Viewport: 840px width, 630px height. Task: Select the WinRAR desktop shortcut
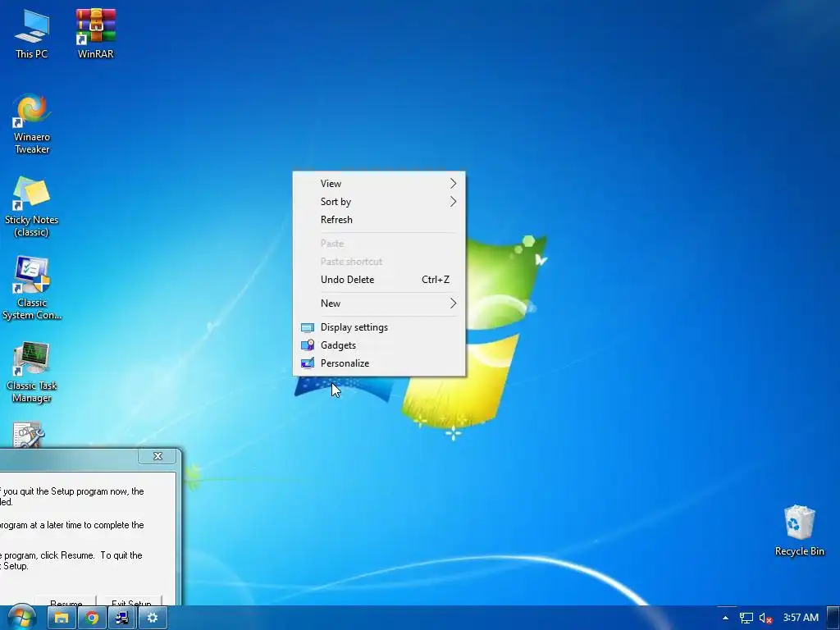(x=95, y=34)
